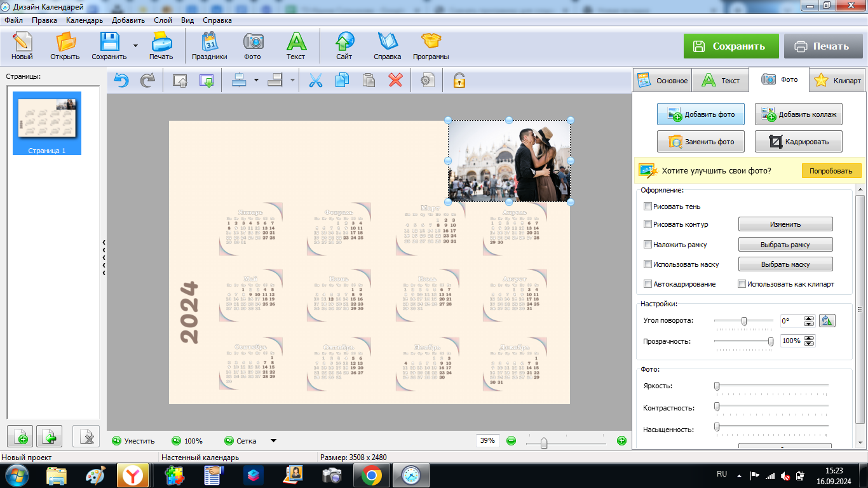Click the Добавить коллаж button
Image resolution: width=868 pixels, height=488 pixels.
pos(799,114)
